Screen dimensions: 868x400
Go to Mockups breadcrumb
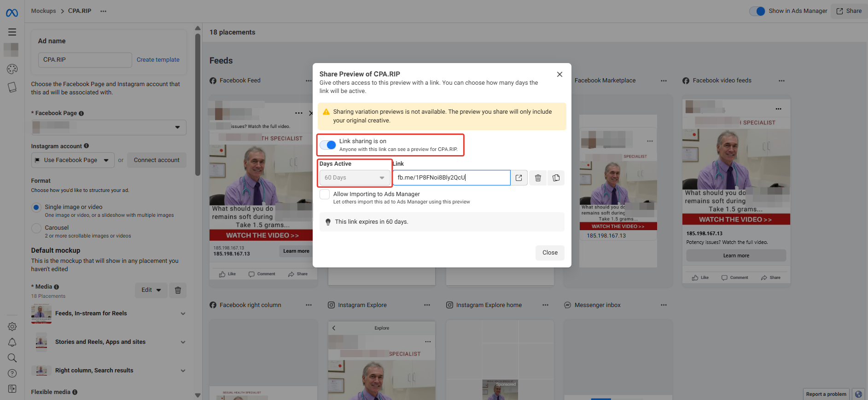(43, 11)
